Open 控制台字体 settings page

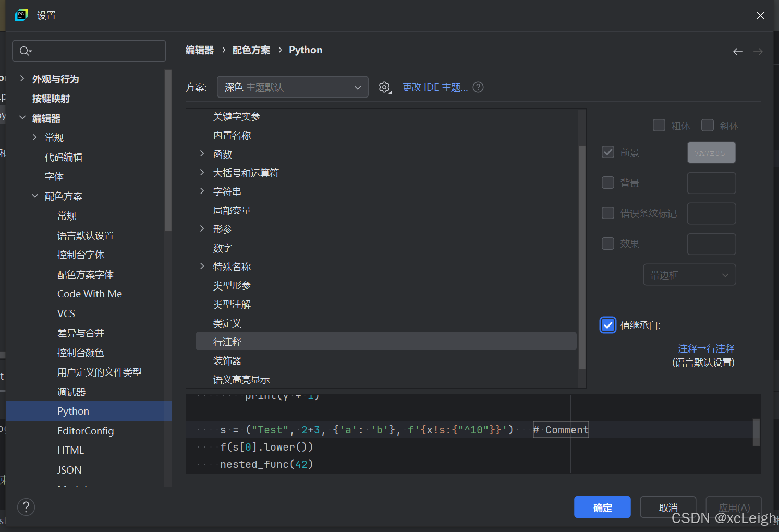(81, 255)
